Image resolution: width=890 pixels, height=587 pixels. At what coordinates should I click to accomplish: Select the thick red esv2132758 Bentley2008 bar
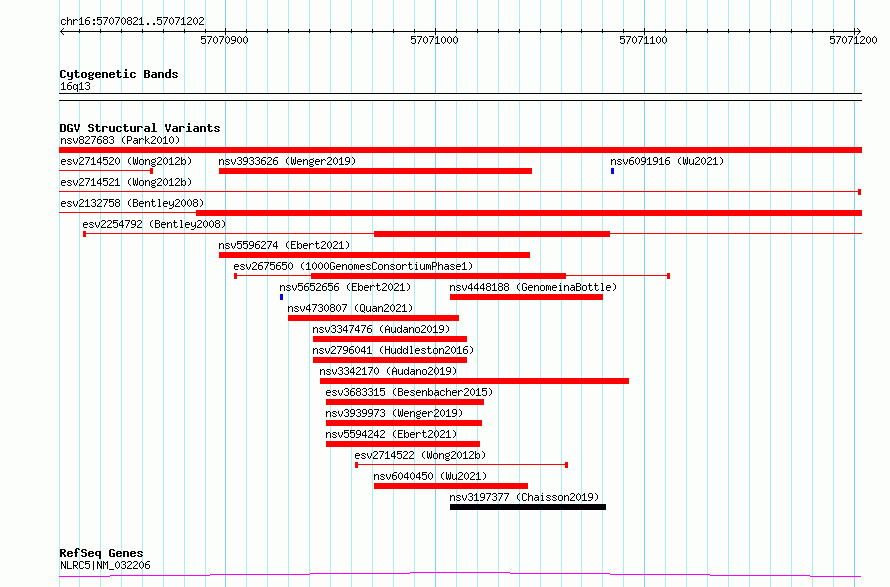pos(529,213)
